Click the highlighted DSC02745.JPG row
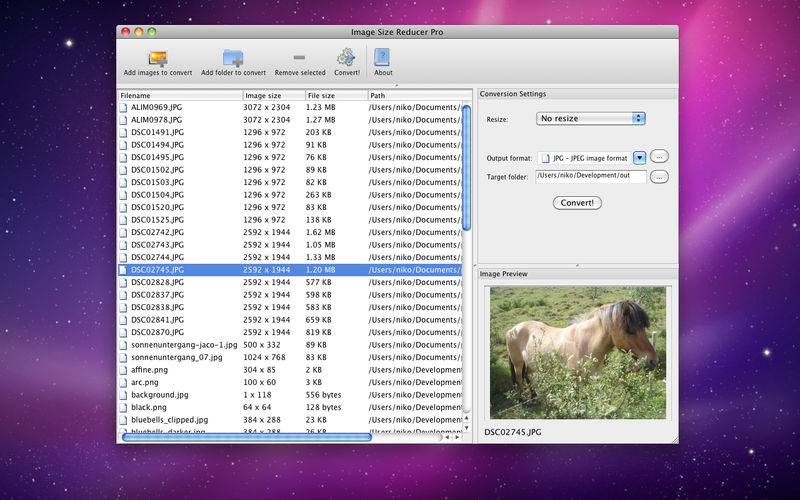Image resolution: width=800 pixels, height=500 pixels. click(x=290, y=270)
